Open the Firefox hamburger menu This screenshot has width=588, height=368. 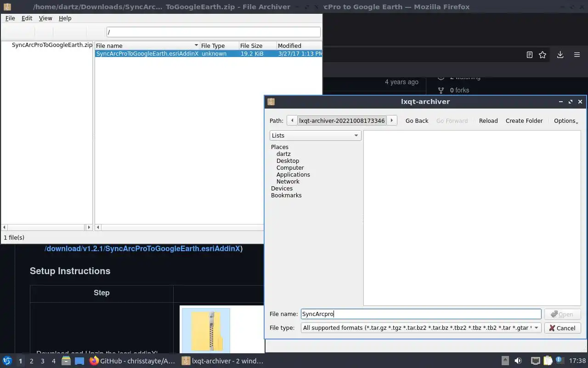click(x=577, y=55)
